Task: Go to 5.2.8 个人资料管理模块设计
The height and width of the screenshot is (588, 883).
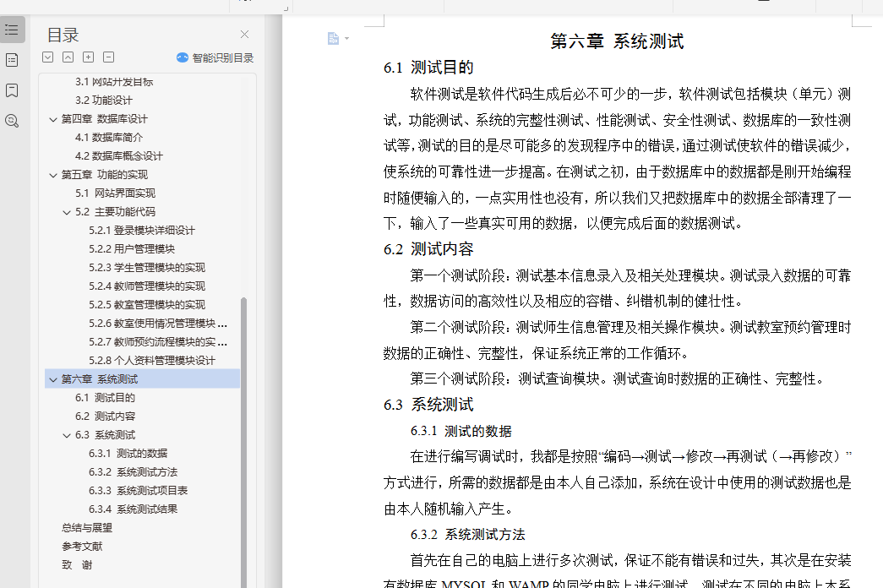Action: pyautogui.click(x=152, y=361)
